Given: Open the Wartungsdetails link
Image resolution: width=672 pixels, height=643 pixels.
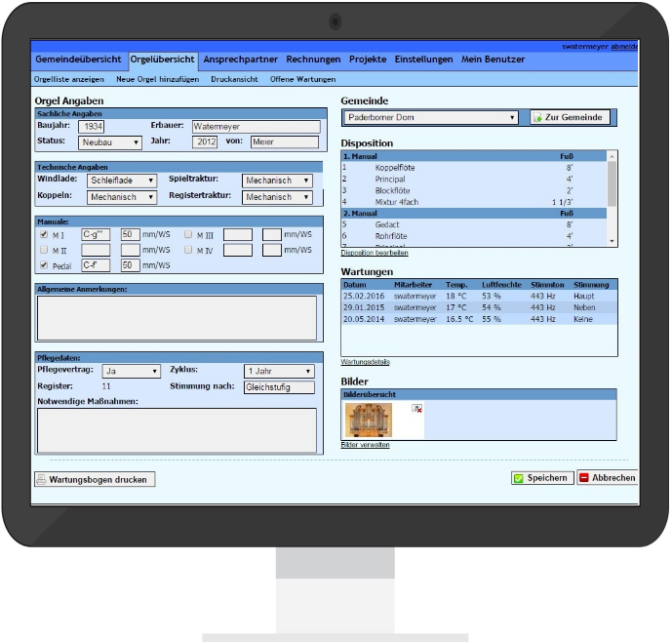Looking at the screenshot, I should 366,362.
